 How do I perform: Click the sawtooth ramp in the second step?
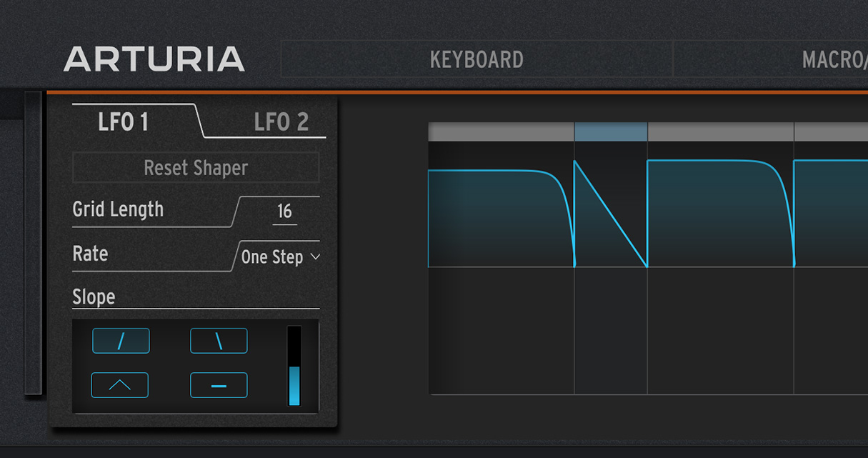pos(611,214)
